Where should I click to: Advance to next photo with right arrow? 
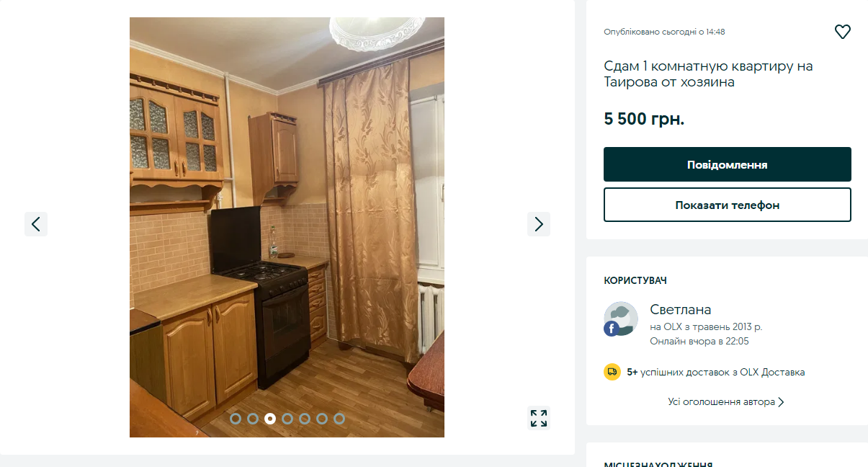tap(539, 224)
